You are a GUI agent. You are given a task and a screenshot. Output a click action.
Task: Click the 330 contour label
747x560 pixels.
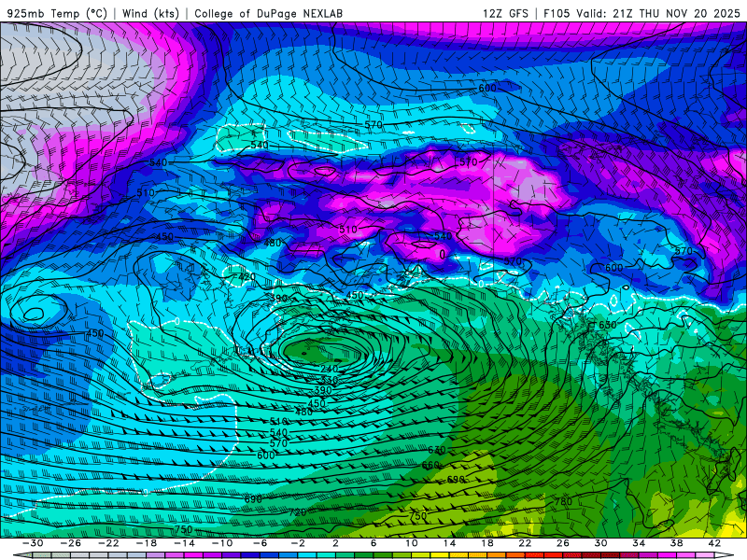click(x=328, y=380)
